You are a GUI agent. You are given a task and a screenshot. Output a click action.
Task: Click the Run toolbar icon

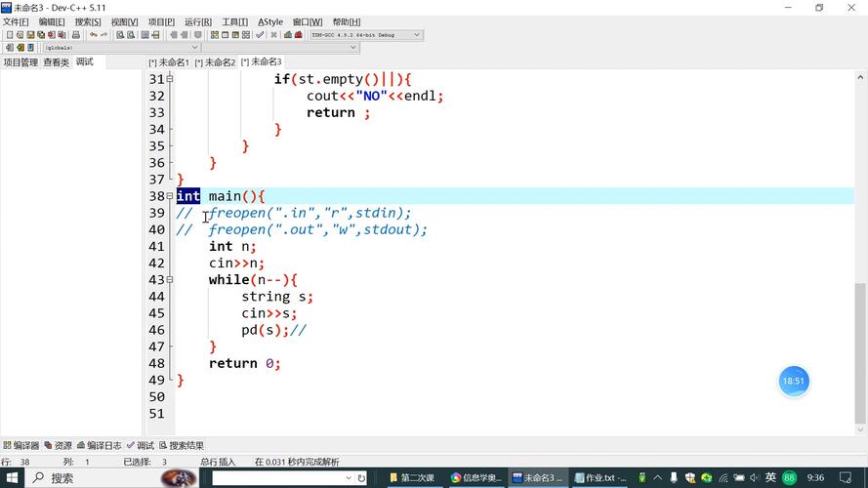225,35
